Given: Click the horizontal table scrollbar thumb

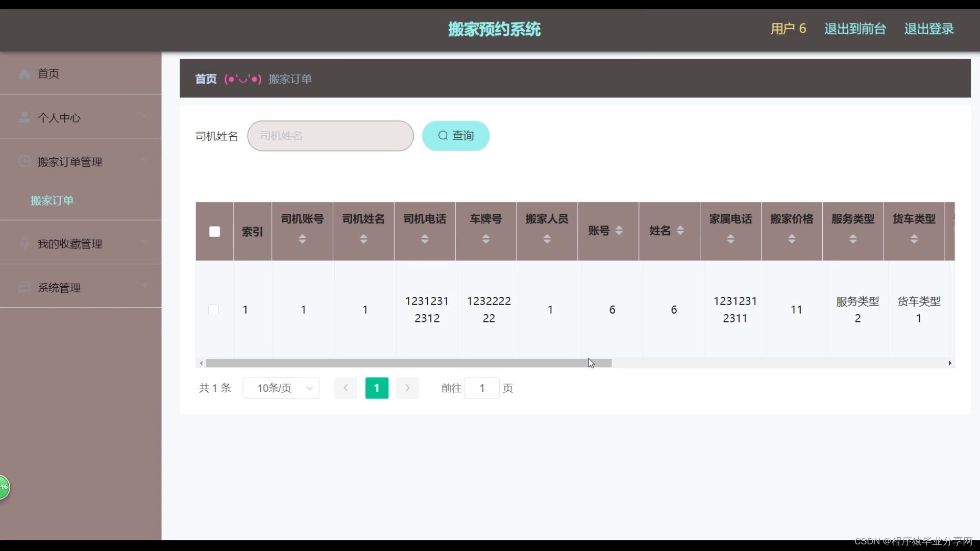Looking at the screenshot, I should pyautogui.click(x=408, y=363).
